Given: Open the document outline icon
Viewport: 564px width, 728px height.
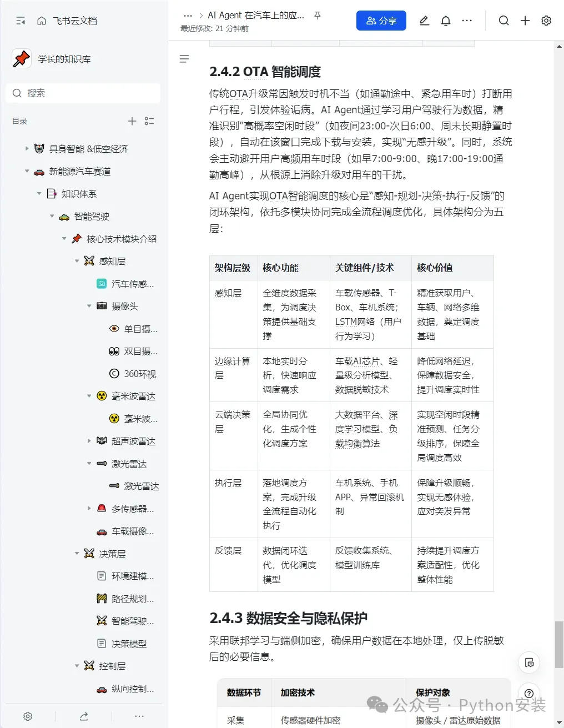Looking at the screenshot, I should 184,59.
